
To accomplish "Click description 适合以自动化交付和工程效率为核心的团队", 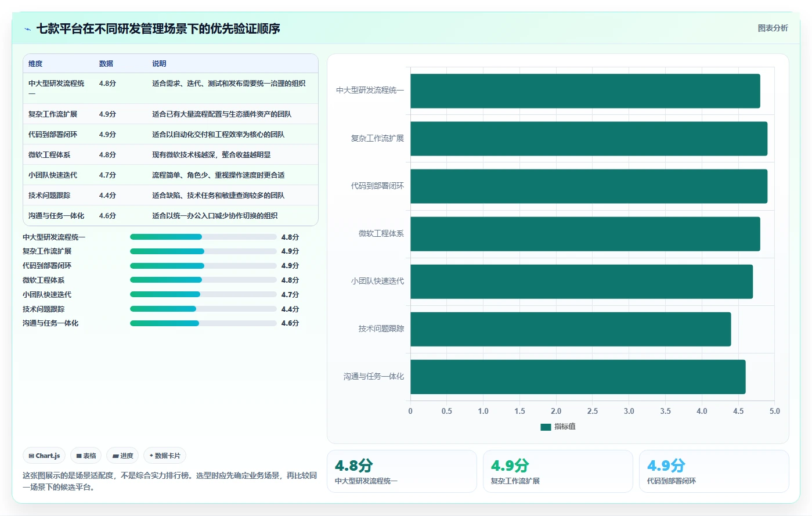I will (218, 135).
